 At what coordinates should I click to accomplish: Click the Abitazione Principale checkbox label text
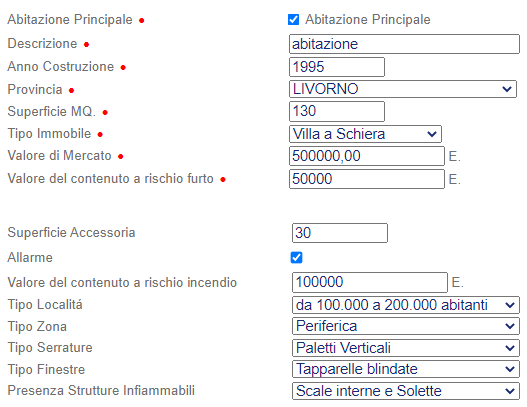368,19
